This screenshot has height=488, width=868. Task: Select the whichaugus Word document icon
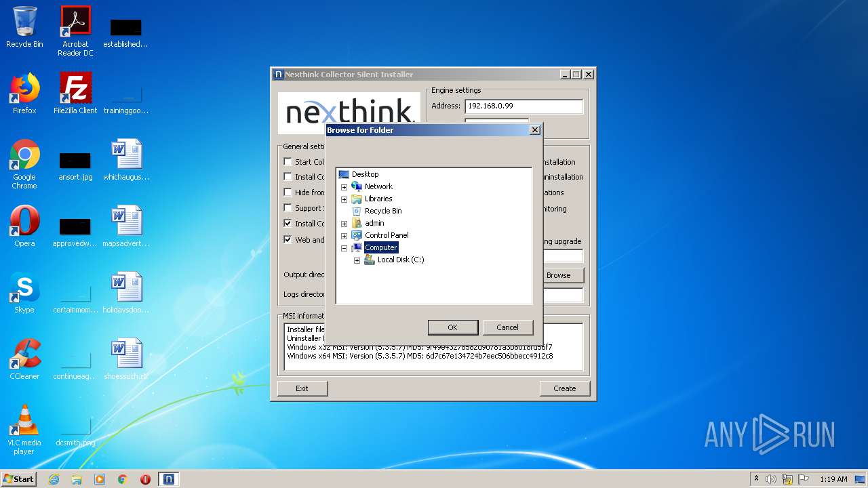click(x=126, y=160)
